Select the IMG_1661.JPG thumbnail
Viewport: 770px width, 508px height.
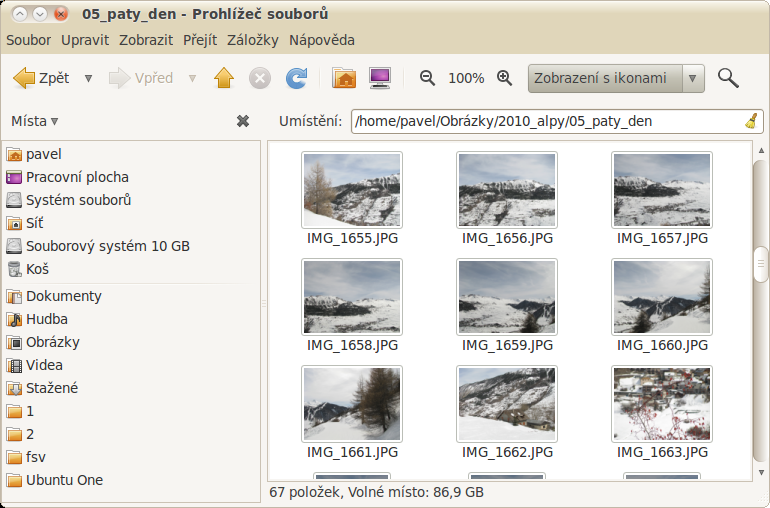[352, 404]
